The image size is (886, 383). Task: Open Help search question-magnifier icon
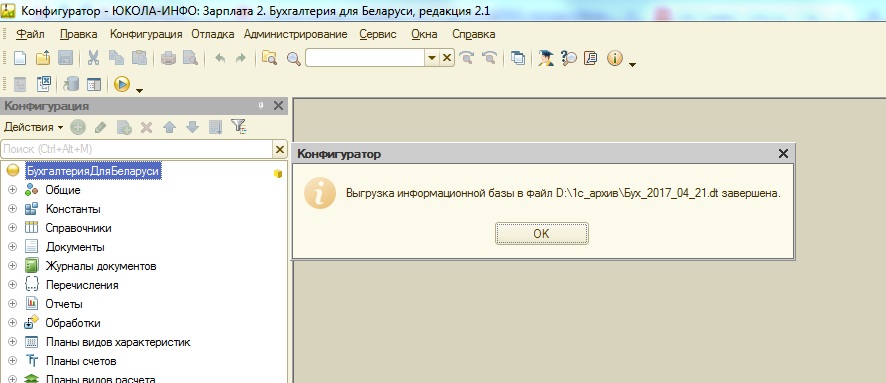568,58
